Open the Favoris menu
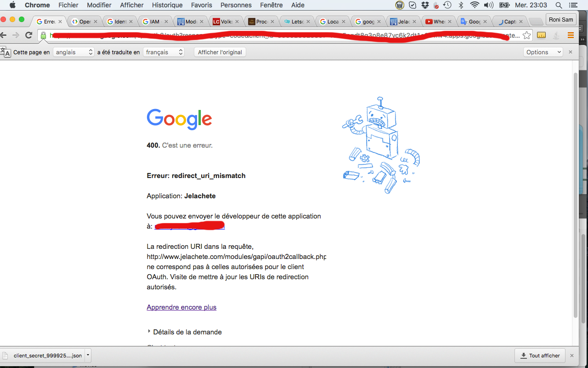 coord(202,5)
